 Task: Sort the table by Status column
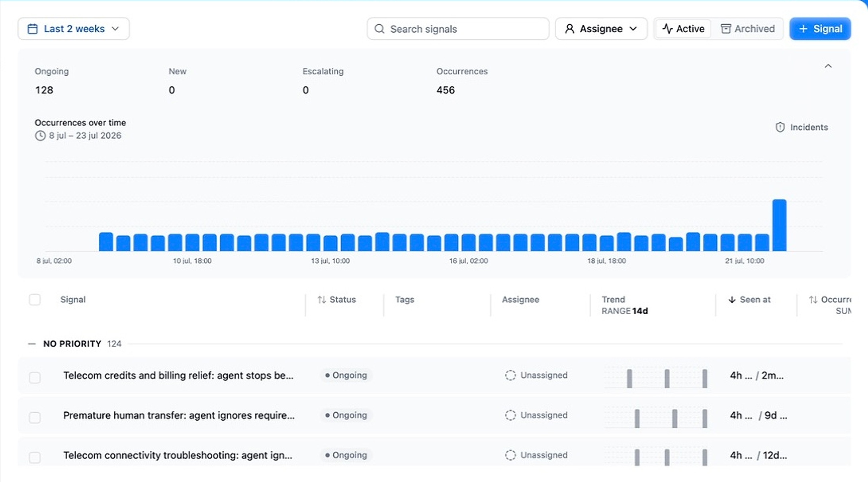click(336, 300)
